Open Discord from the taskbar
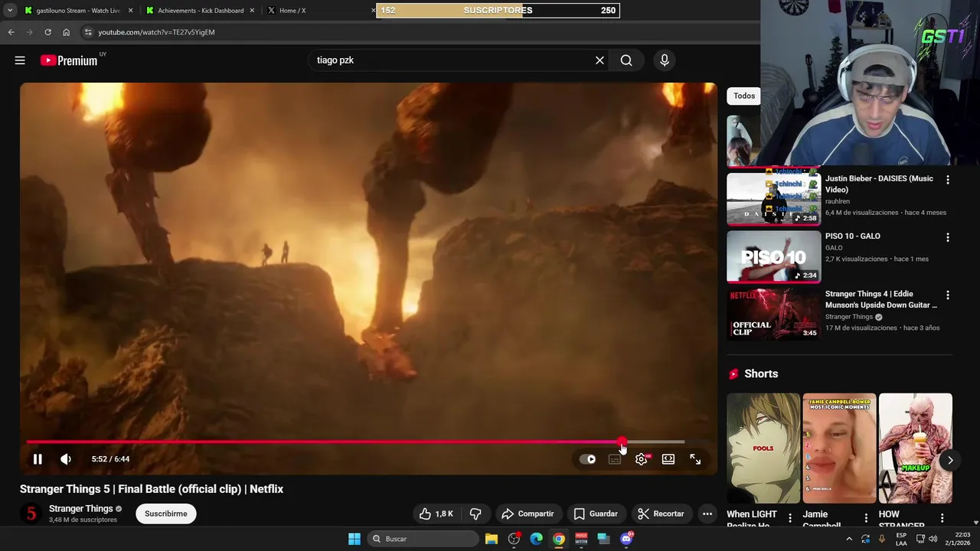980x551 pixels. 626,539
